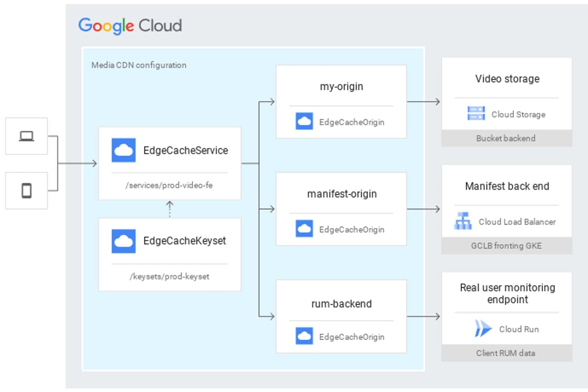Click the "Manifest back end" heading
Viewport: 588px width, 392px height.
click(507, 186)
